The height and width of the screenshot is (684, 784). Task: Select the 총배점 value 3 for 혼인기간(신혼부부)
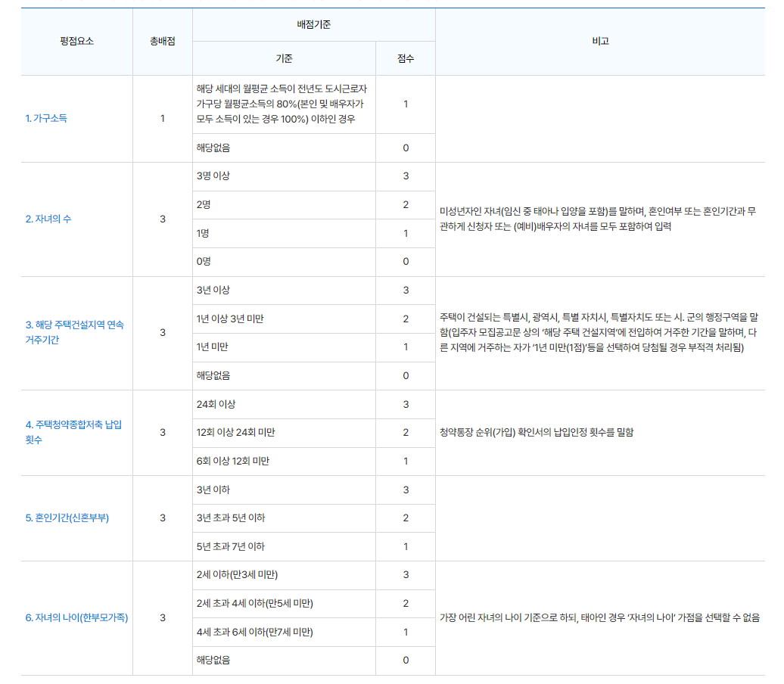[163, 518]
